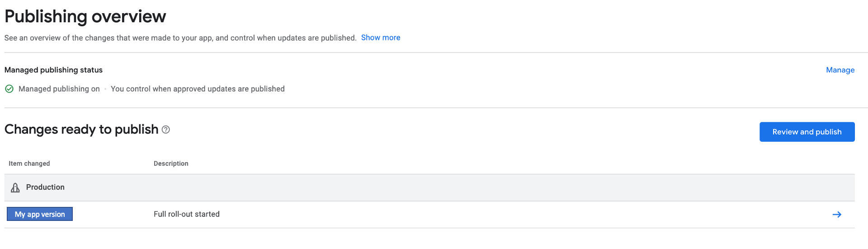868x249 pixels.
Task: Click the Managed publishing status heading
Action: point(53,70)
